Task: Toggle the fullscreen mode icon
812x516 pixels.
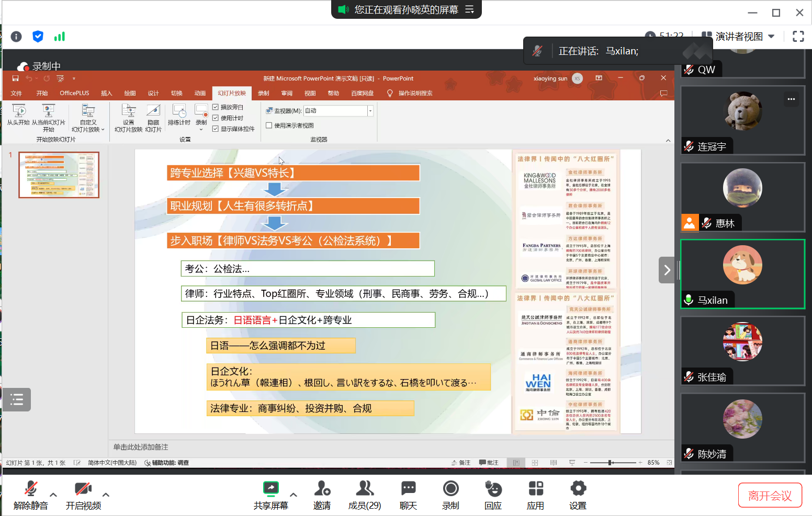Action: coord(798,36)
